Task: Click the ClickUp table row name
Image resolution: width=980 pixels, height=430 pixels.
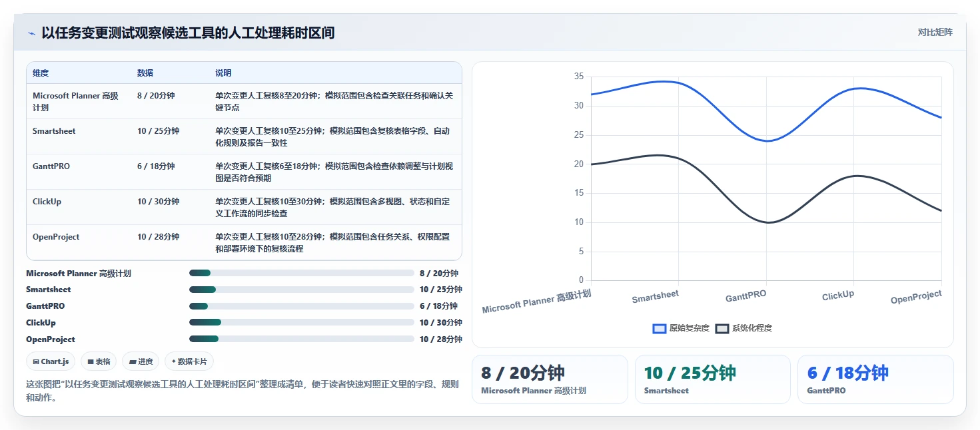Action: coord(47,202)
